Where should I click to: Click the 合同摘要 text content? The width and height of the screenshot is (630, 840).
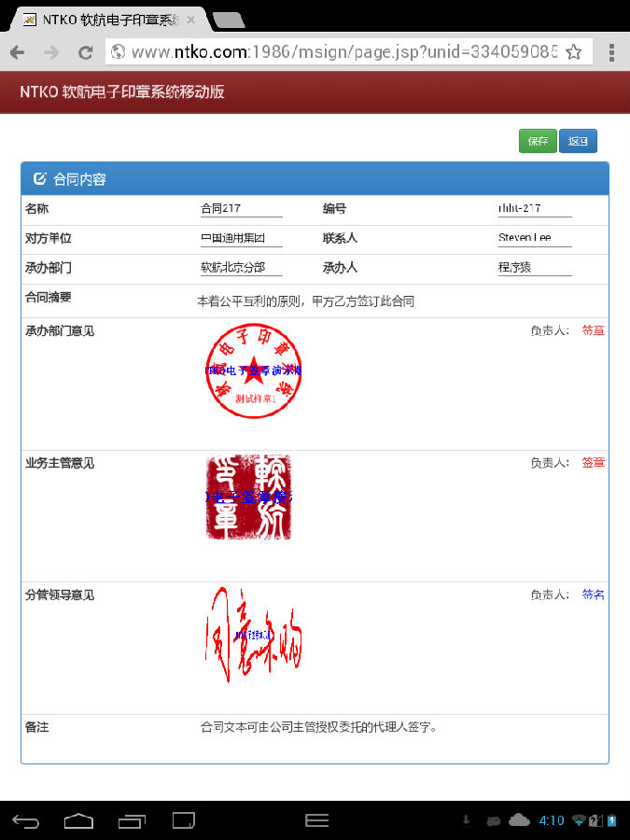(306, 301)
